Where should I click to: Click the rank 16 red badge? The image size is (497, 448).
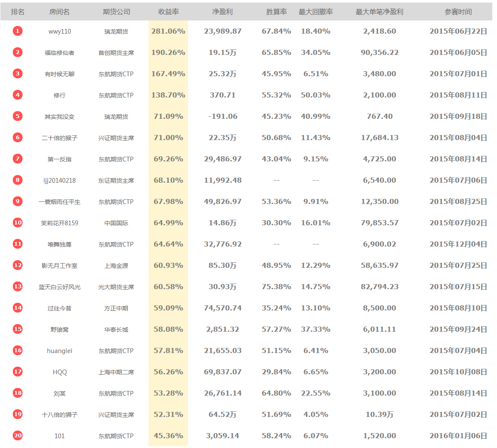pyautogui.click(x=18, y=350)
